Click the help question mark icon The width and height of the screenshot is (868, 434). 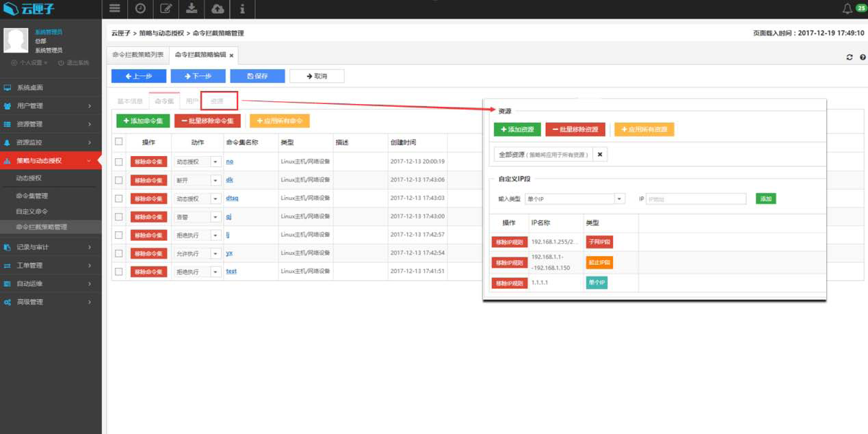pos(863,57)
